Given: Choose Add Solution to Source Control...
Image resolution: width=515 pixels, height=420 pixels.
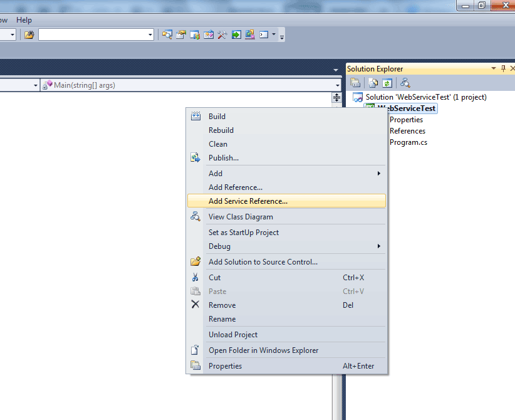Looking at the screenshot, I should click(x=286, y=261).
